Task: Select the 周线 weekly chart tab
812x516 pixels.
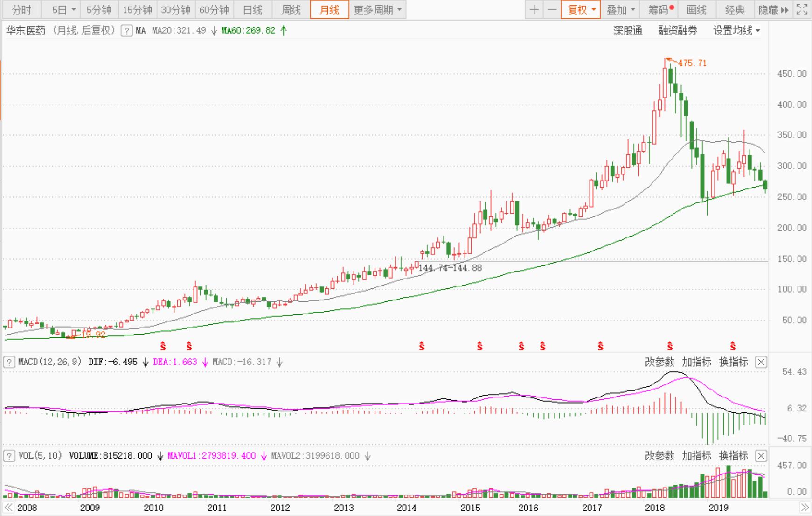Action: coord(291,10)
